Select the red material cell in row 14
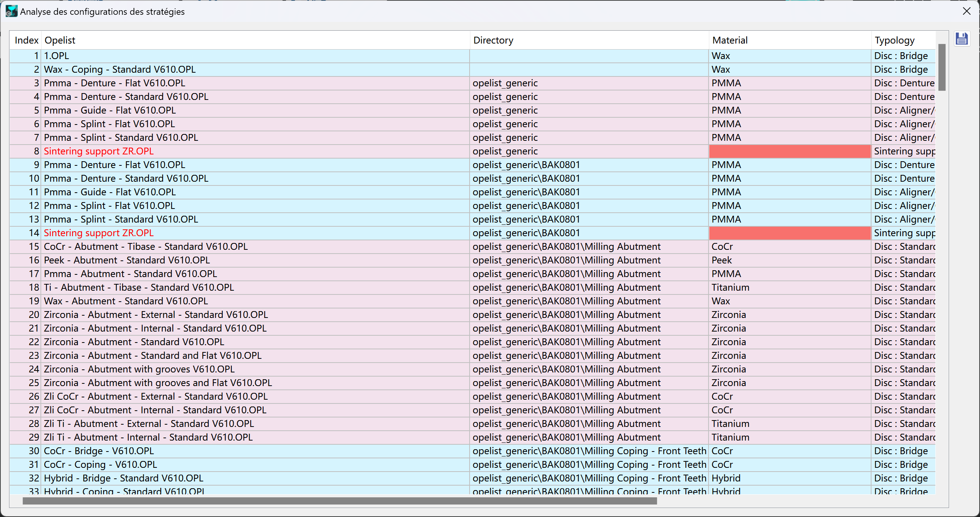Screen dimensions: 980x517 pyautogui.click(x=790, y=233)
